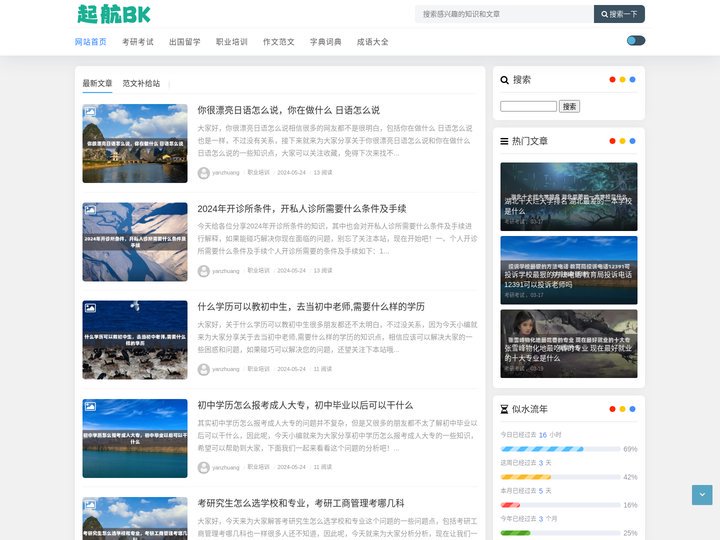720x540 pixels.
Task: Open thumbnail of 2024年开诊所条件 article
Action: click(135, 242)
